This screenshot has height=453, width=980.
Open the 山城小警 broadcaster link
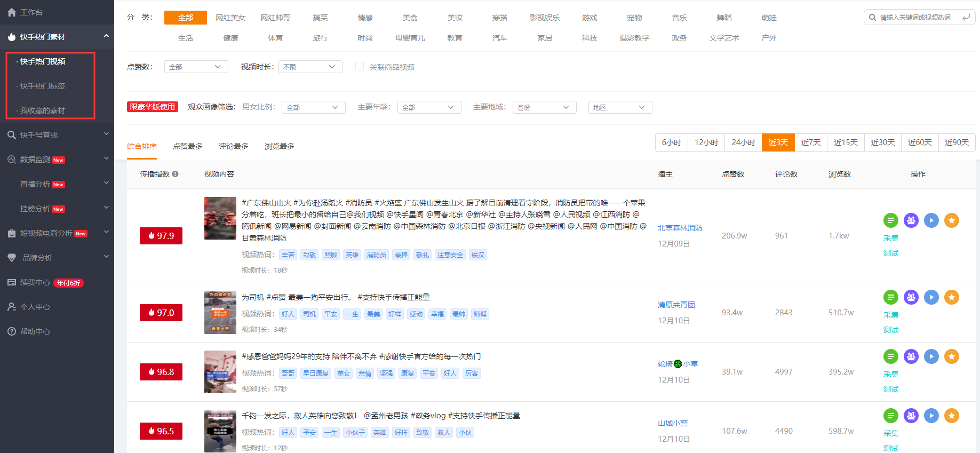click(673, 423)
